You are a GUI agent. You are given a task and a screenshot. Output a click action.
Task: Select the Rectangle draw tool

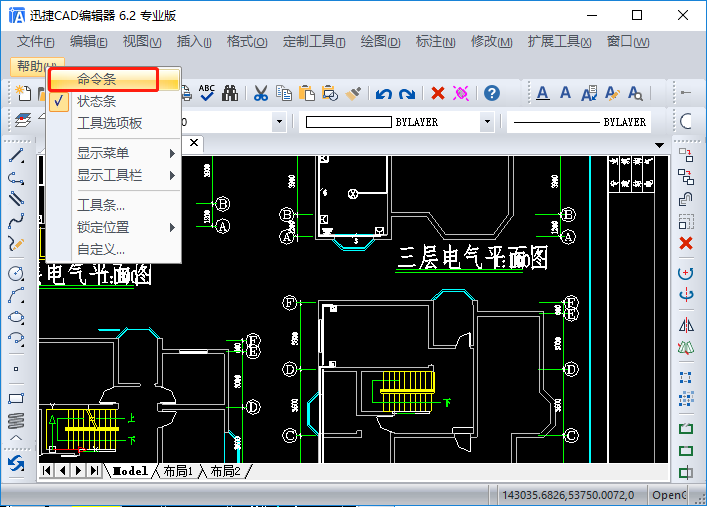tap(16, 399)
